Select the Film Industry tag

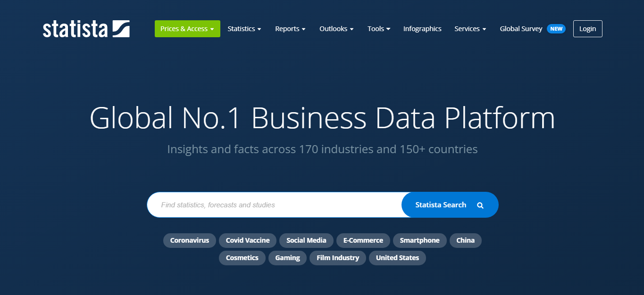[x=338, y=258]
